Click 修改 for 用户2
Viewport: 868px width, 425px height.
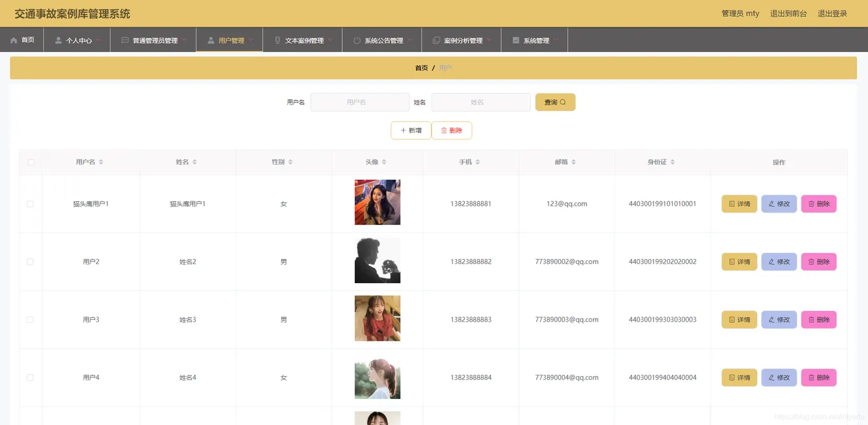779,261
